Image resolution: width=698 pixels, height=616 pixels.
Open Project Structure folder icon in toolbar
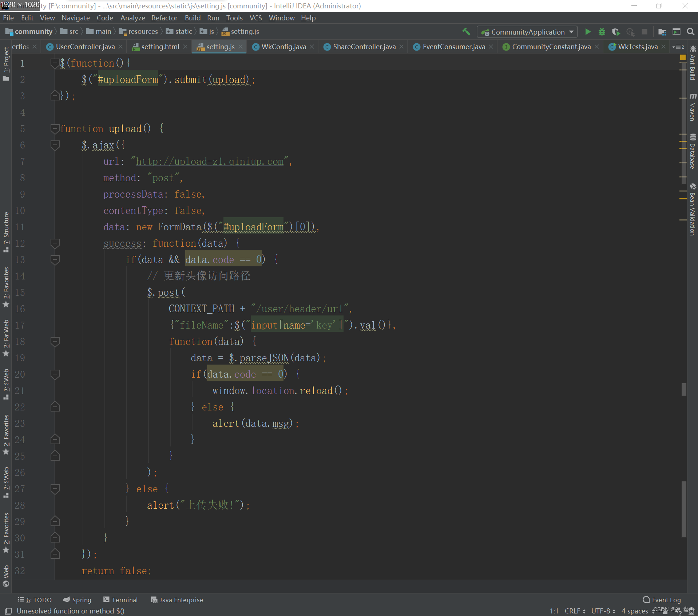tap(662, 32)
